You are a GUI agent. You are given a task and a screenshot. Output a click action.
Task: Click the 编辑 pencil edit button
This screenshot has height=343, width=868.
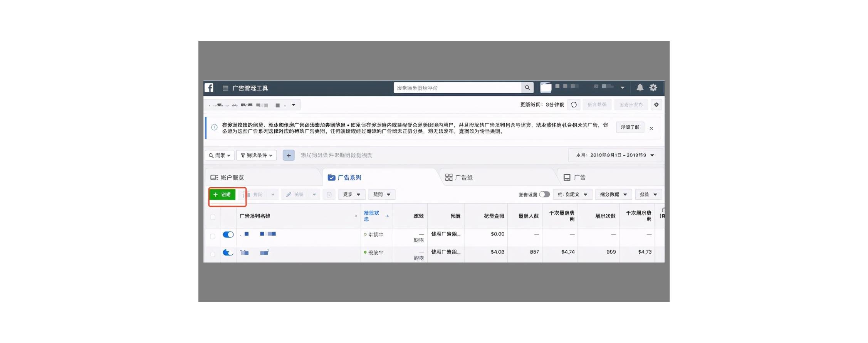295,195
